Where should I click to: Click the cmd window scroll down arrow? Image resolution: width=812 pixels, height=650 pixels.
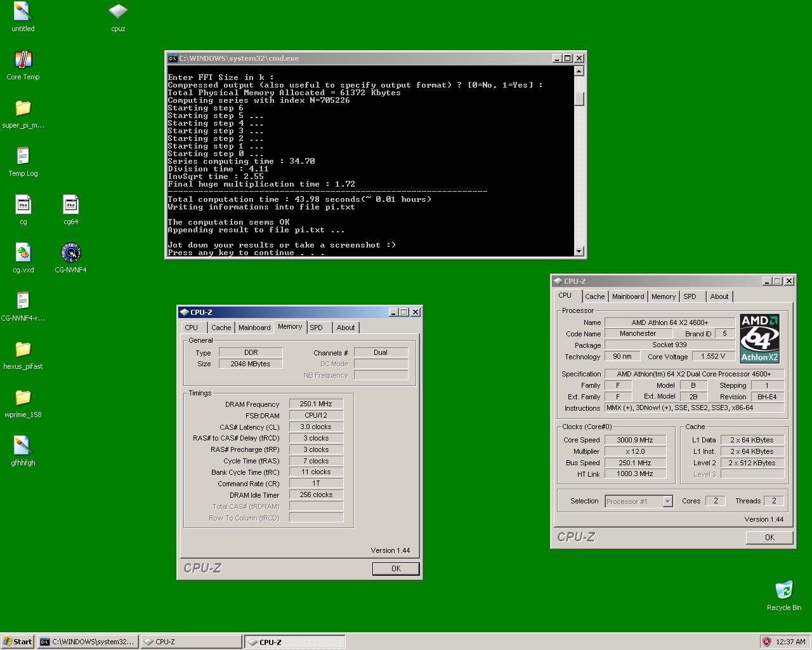pos(579,251)
